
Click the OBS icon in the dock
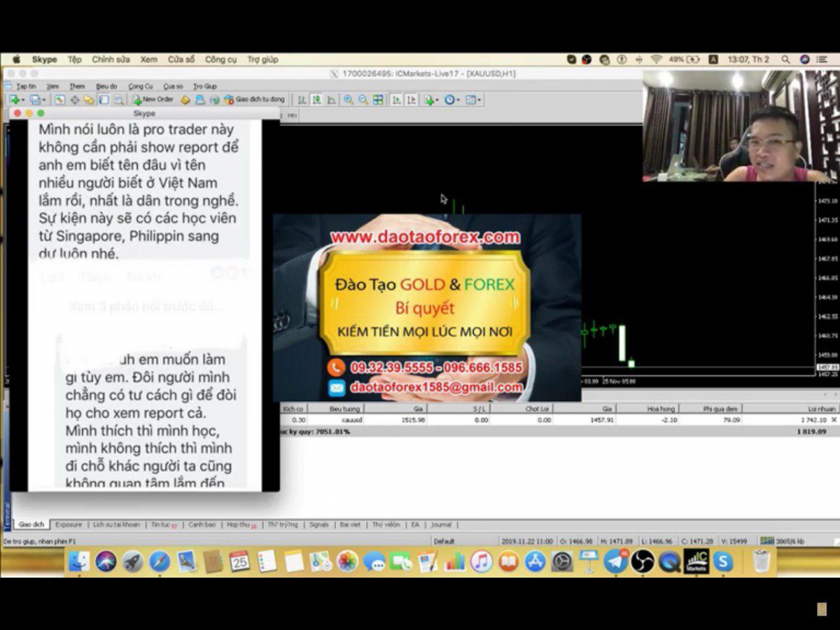tap(642, 561)
